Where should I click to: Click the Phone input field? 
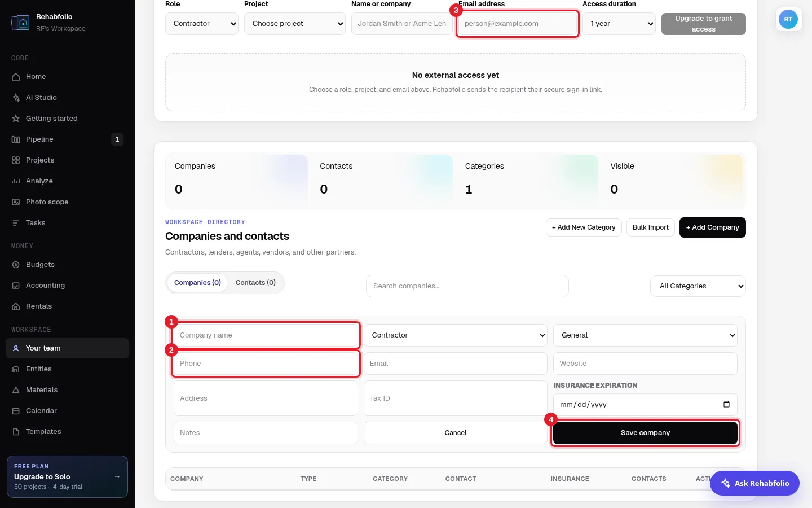point(266,364)
